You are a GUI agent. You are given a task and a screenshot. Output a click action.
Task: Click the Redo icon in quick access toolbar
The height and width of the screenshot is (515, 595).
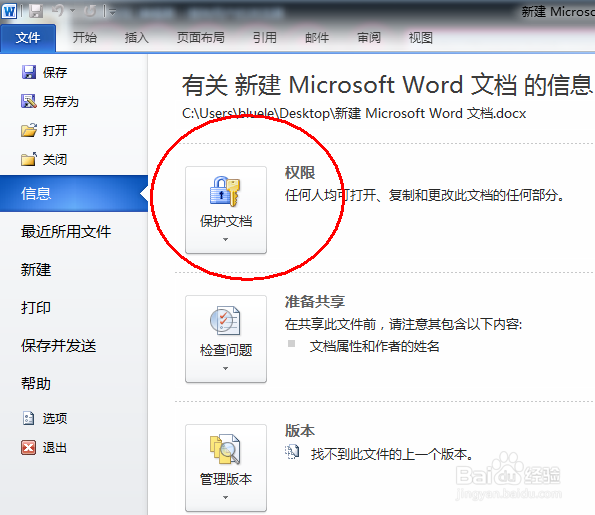[90, 11]
